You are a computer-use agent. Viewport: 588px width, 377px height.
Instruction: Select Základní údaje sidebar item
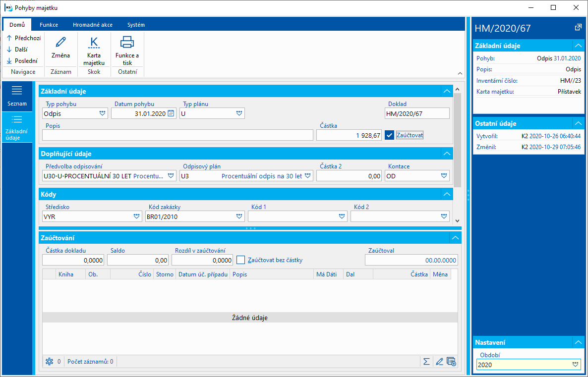[17, 127]
